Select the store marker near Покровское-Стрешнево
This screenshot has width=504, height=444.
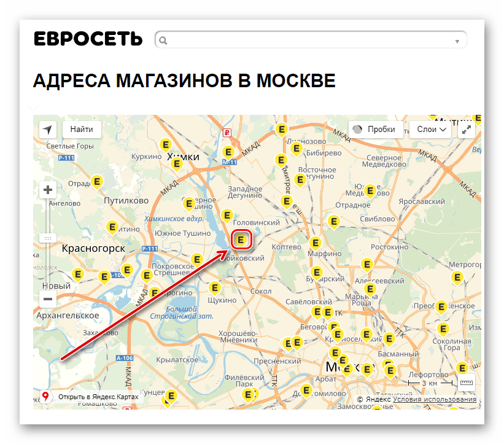point(196,259)
